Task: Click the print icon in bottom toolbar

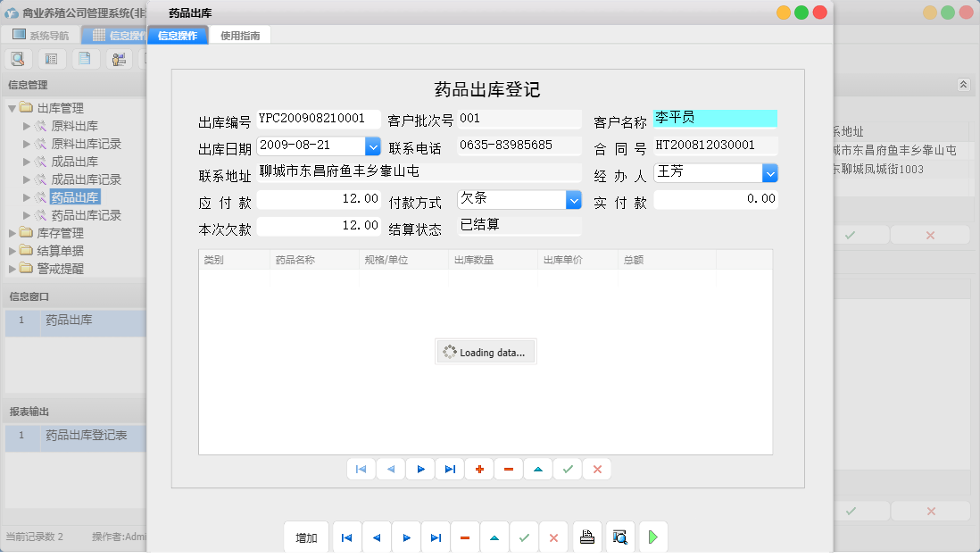Action: 586,537
